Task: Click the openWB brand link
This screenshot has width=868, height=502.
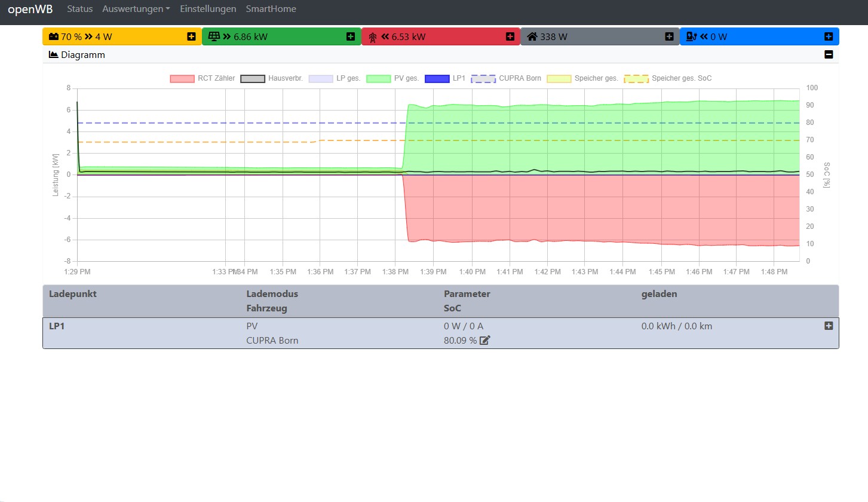Action: click(x=30, y=9)
